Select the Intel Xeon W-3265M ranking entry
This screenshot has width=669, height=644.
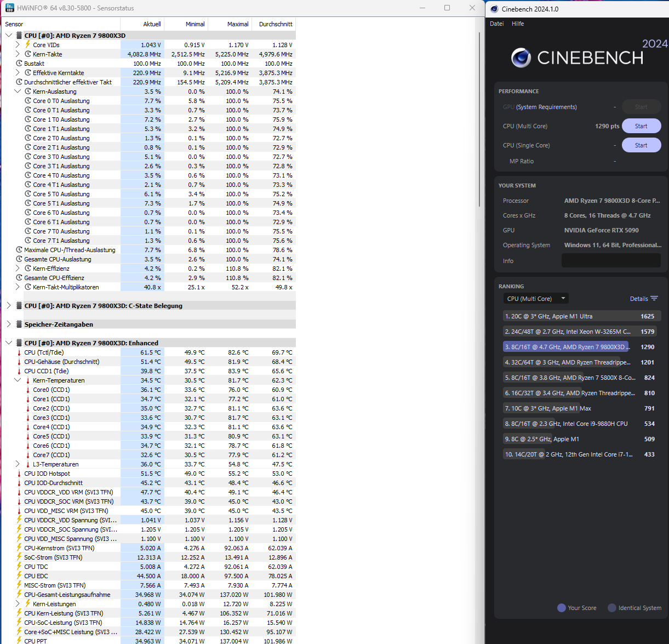point(582,332)
